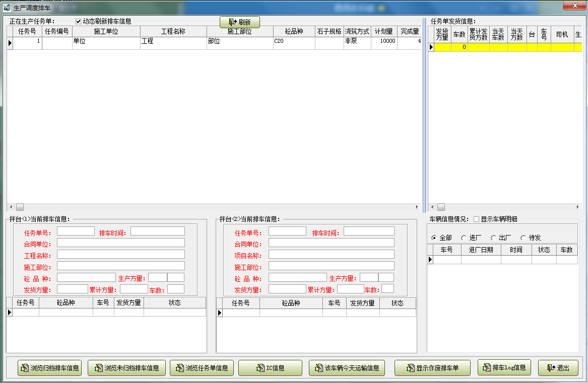
Task: Click the 10000 planned quantity cell
Action: [384, 43]
